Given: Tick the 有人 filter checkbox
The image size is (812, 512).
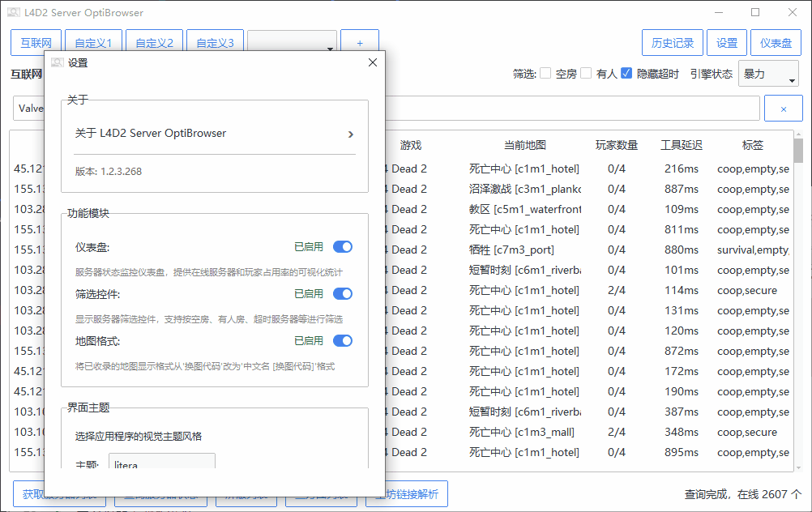Looking at the screenshot, I should click(586, 74).
